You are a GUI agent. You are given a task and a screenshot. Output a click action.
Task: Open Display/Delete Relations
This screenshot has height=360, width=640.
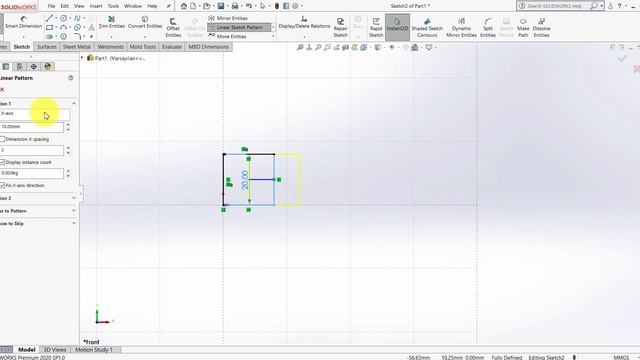[304, 22]
